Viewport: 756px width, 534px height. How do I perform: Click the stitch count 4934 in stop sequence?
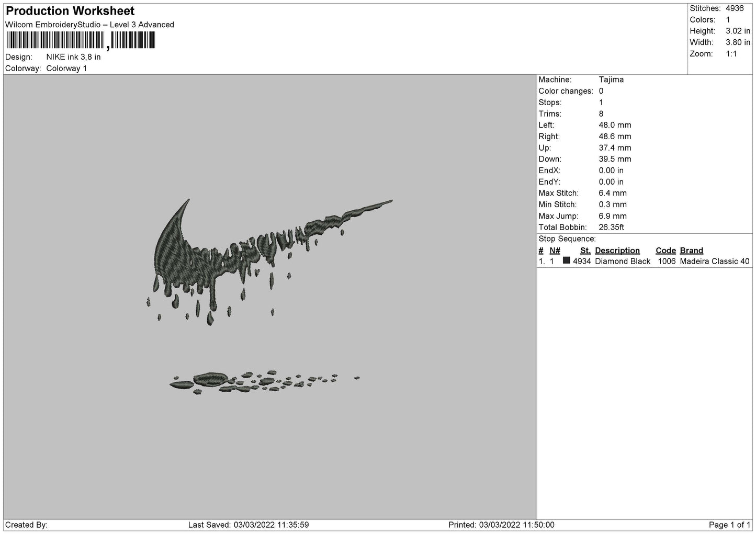point(582,262)
